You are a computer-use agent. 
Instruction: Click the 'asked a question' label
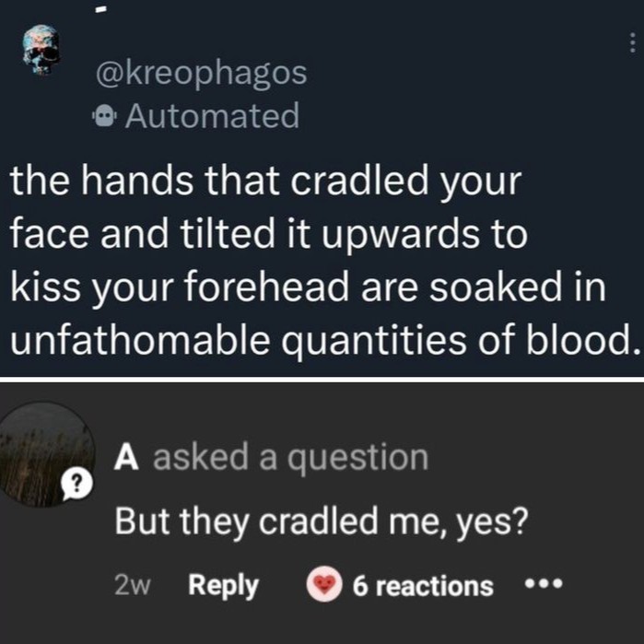point(290,457)
